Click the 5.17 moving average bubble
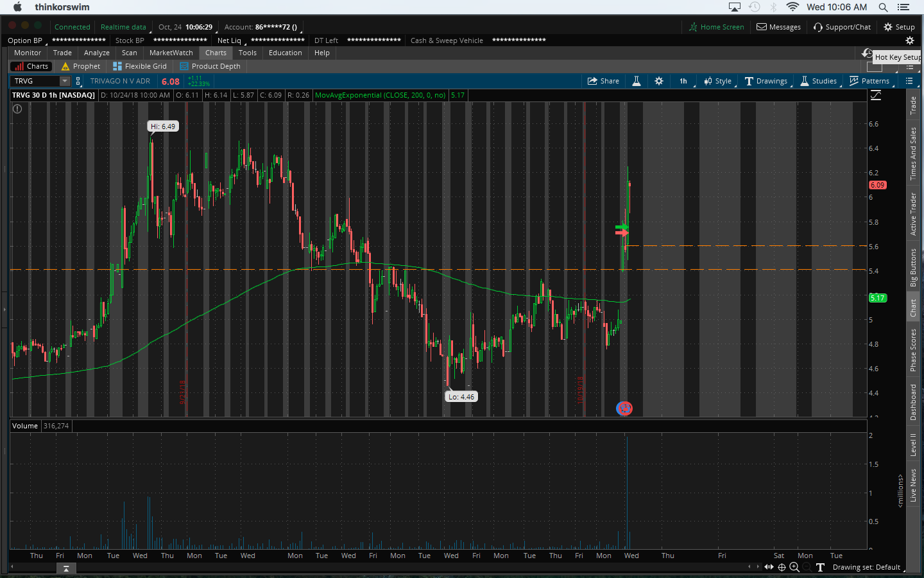The width and height of the screenshot is (924, 578). coord(877,298)
